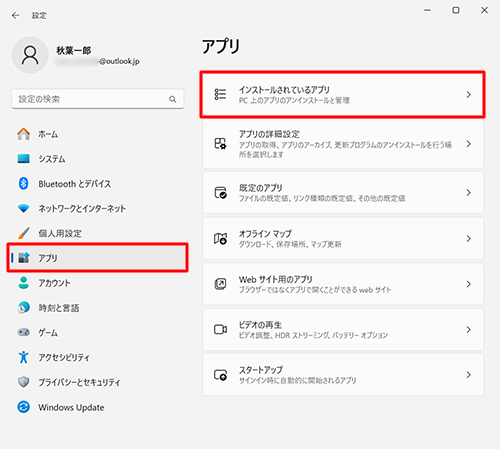
Task: Select ゲーム in sidebar
Action: click(97, 332)
